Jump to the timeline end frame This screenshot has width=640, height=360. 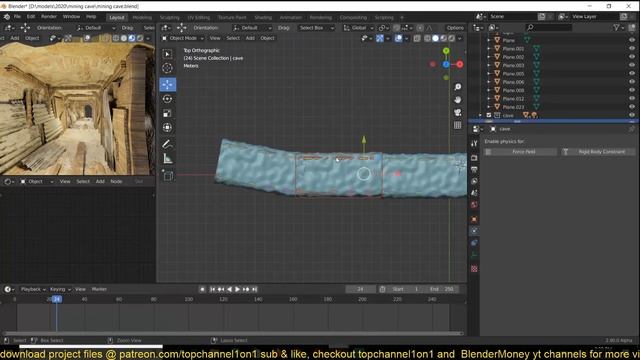pos(254,289)
